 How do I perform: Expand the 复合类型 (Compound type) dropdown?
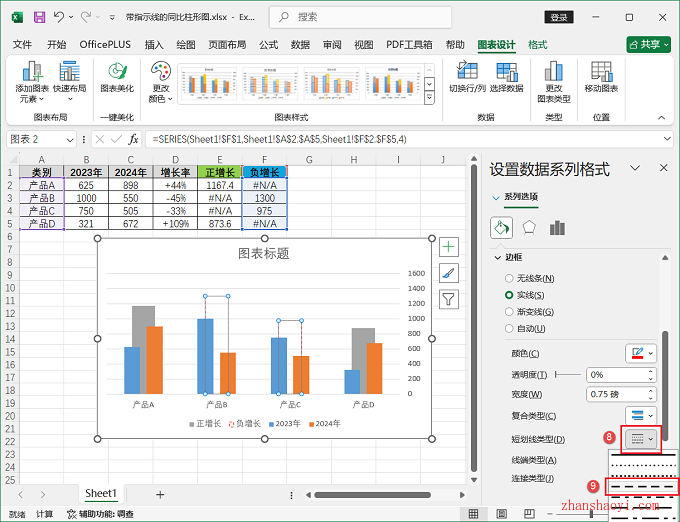640,415
